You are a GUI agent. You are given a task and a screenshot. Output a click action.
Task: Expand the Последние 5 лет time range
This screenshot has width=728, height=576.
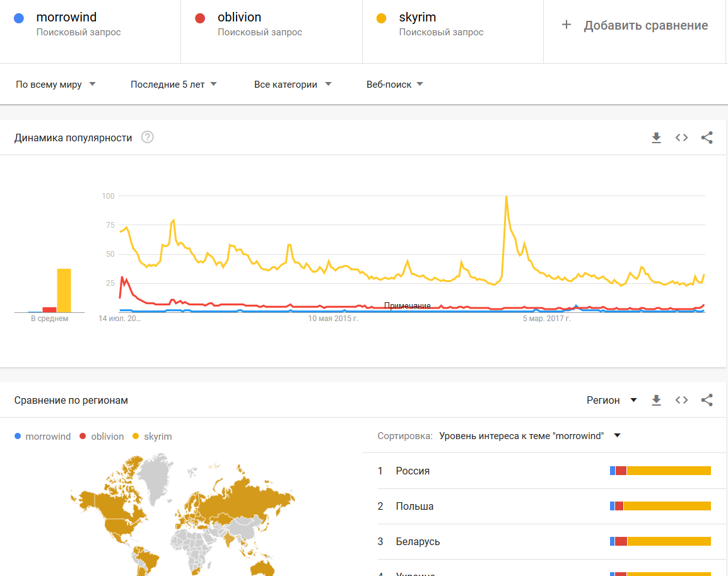173,85
